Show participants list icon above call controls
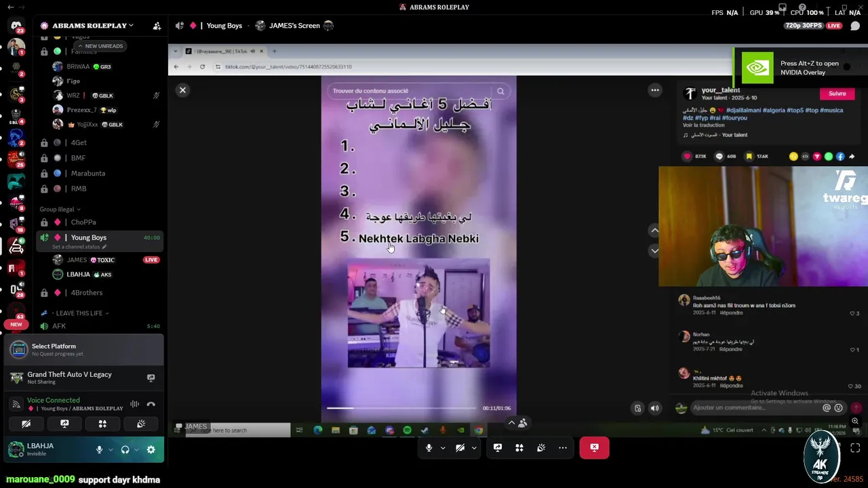The image size is (868, 488). (522, 423)
